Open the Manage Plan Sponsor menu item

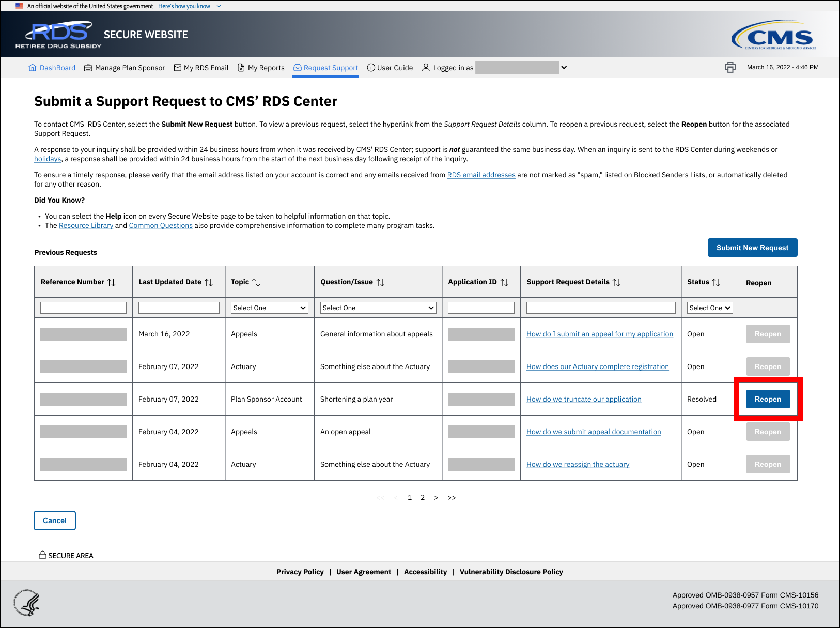click(x=125, y=68)
